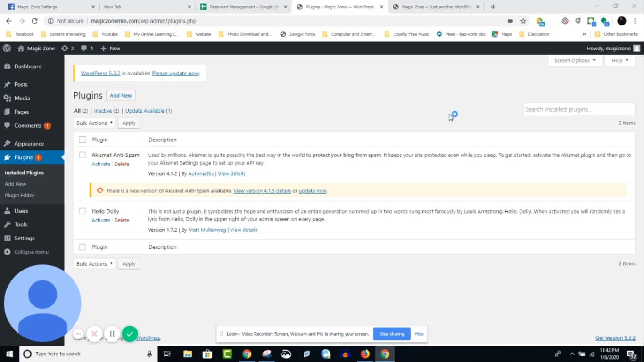This screenshot has width=644, height=362.
Task: Go to the Dashboard menu
Action: click(32, 66)
